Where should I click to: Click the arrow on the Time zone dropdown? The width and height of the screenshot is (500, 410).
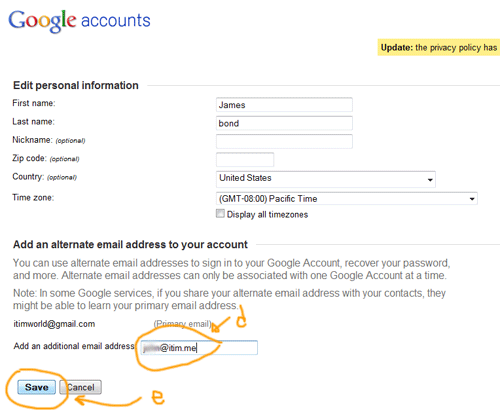[472, 199]
